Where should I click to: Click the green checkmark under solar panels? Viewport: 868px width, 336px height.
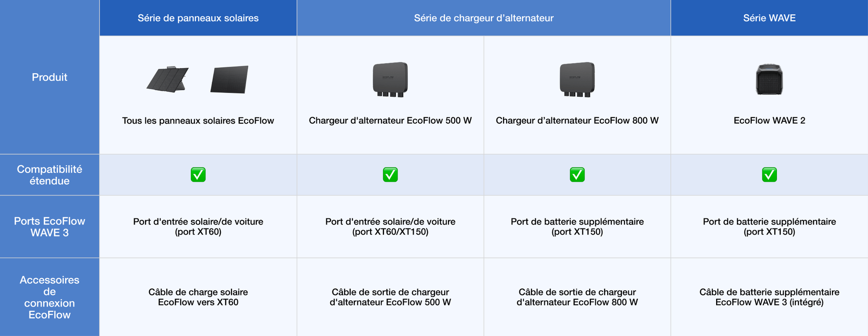(198, 175)
